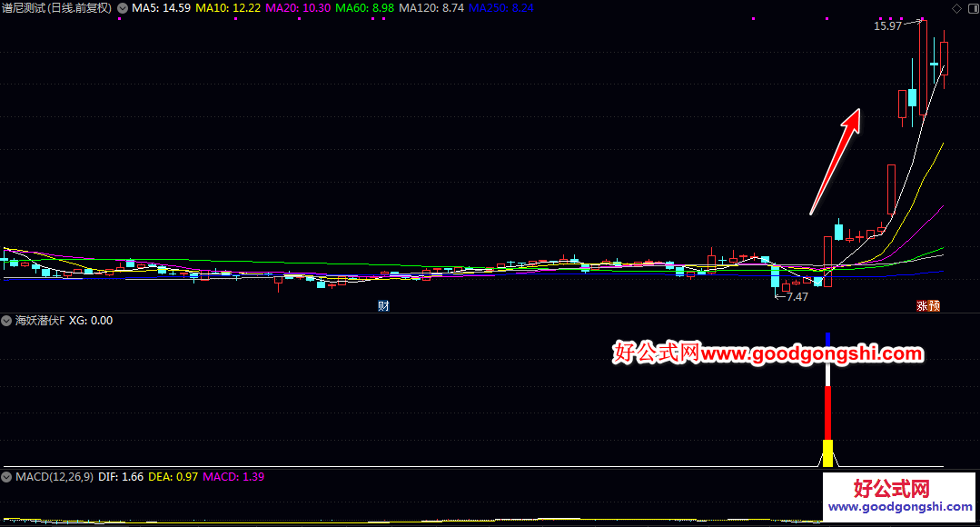Image resolution: width=980 pixels, height=527 pixels.
Task: Click the 7.47 low price label
Action: coord(797,297)
